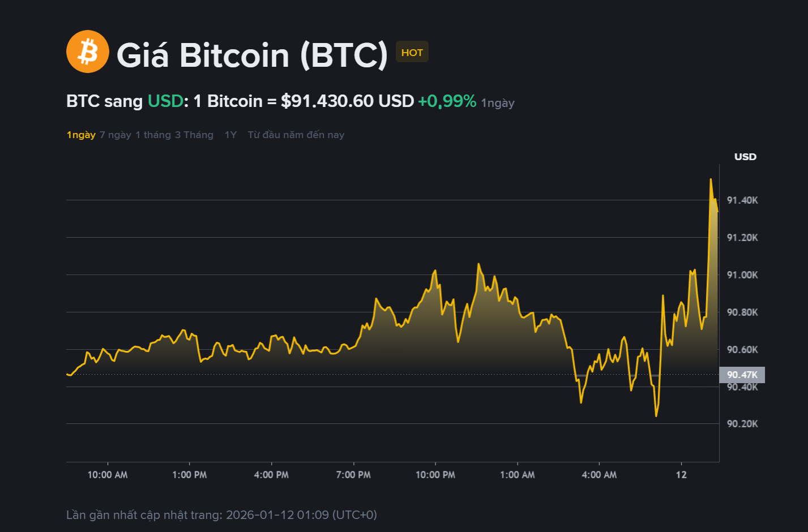Click the orange Bitcoin logo icon
This screenshot has width=808, height=532.
pyautogui.click(x=87, y=52)
